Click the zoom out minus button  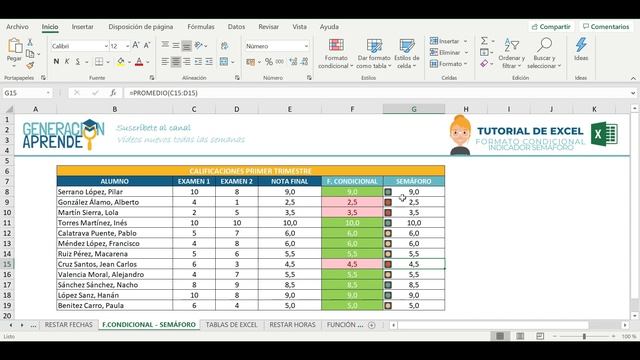point(554,336)
